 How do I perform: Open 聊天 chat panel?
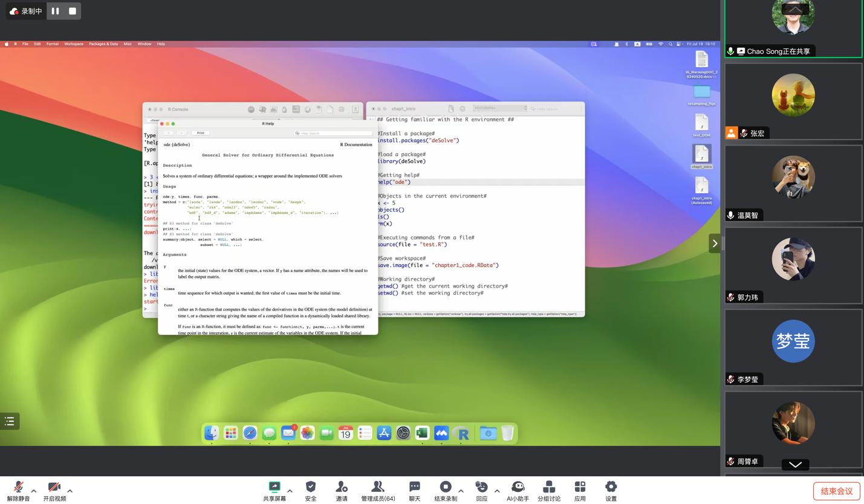pos(415,491)
